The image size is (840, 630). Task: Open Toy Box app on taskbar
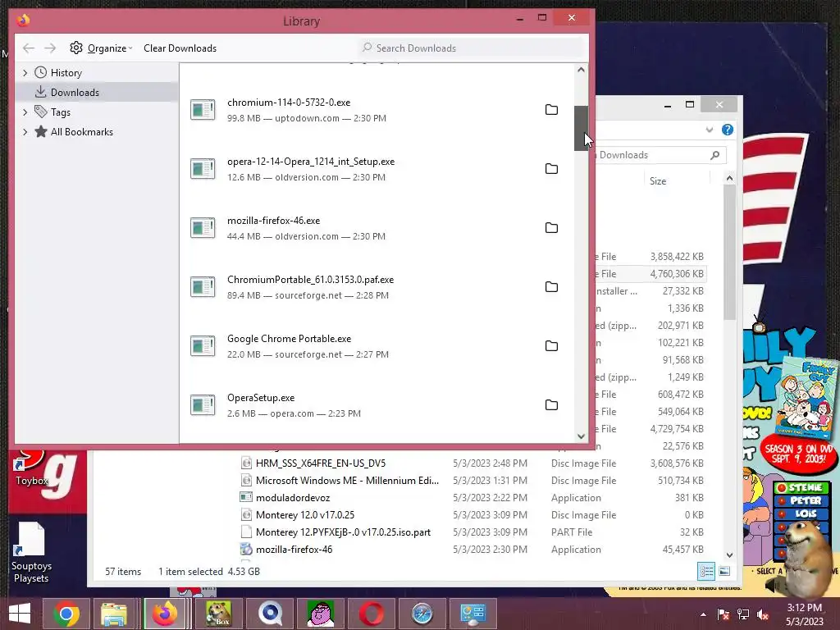point(218,614)
